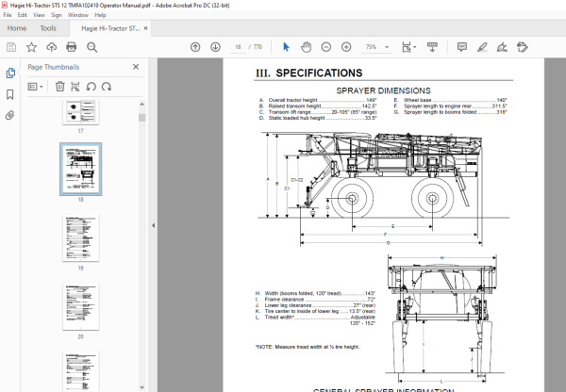Image resolution: width=566 pixels, height=392 pixels.
Task: Open thumbnail options dropdown
Action: point(36,87)
